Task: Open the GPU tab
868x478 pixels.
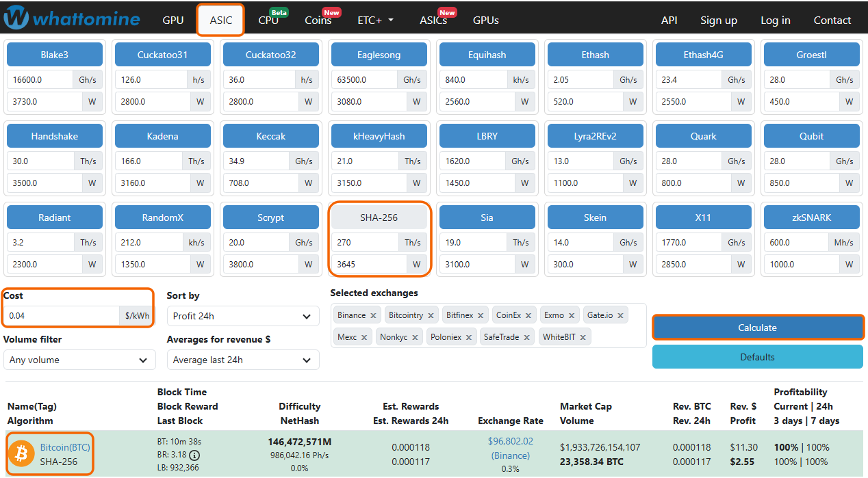Action: click(173, 21)
